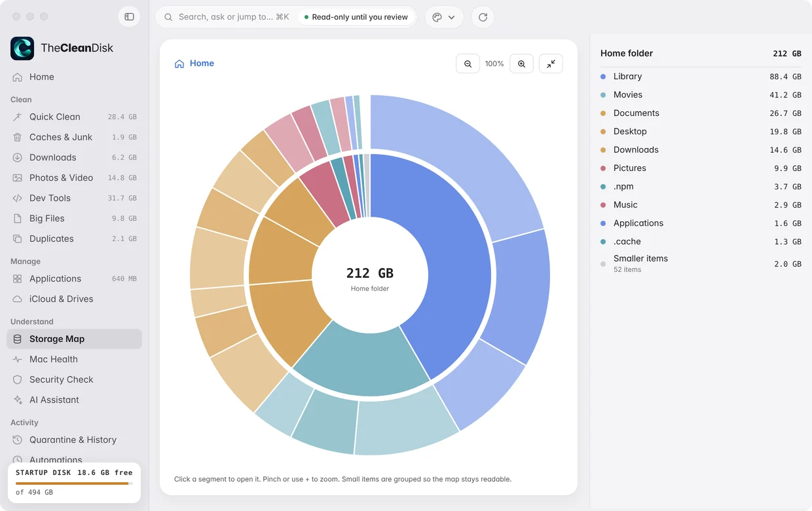The image size is (812, 511).
Task: Click the Applications grid icon in sidebar
Action: click(18, 278)
